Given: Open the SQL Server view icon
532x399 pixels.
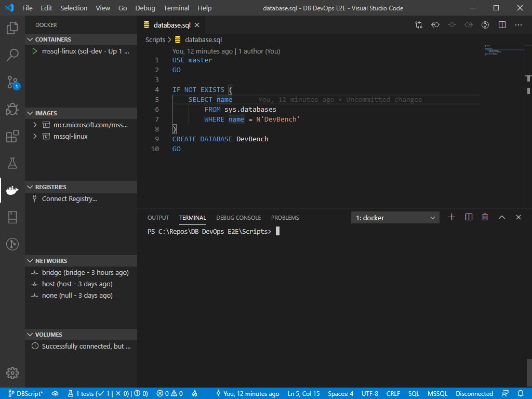Looking at the screenshot, I should click(x=12, y=217).
